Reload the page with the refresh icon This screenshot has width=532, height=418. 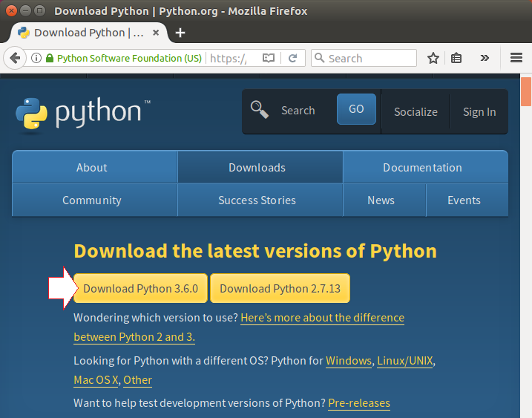click(293, 58)
